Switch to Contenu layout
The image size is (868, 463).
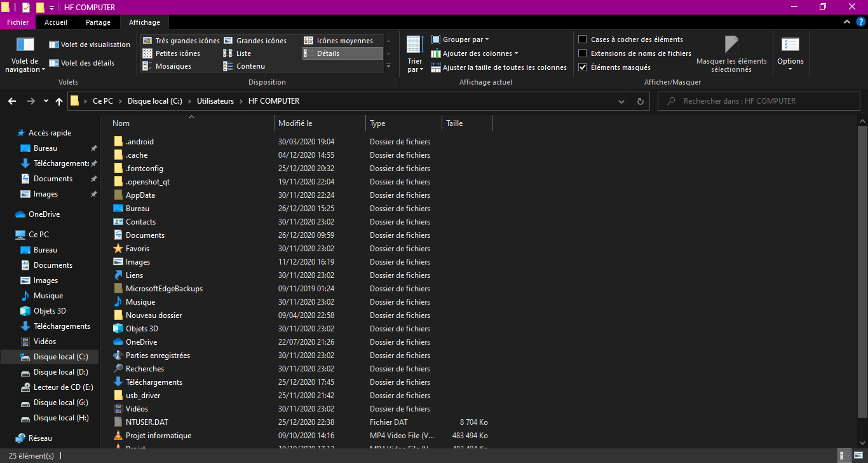pyautogui.click(x=244, y=66)
